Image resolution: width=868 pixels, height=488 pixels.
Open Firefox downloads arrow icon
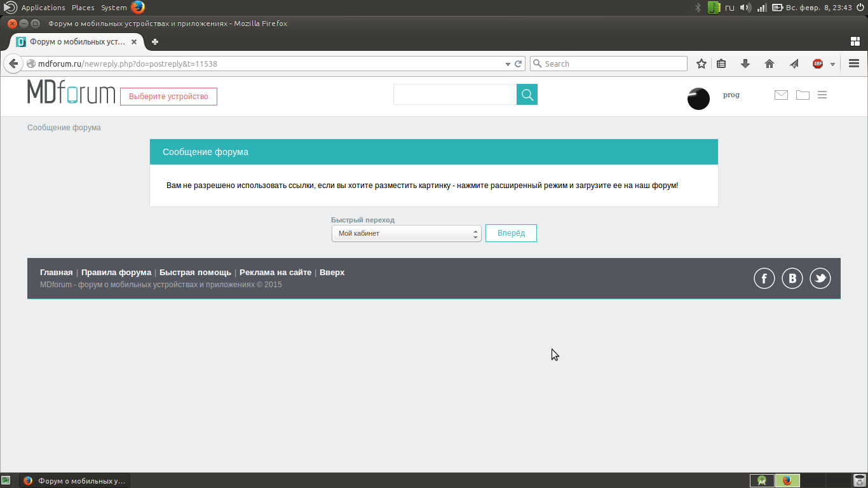click(745, 64)
